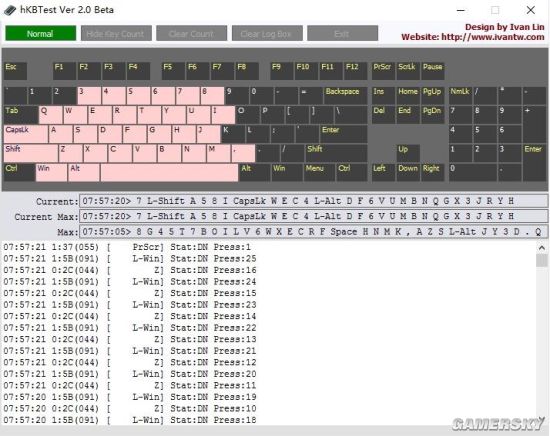550x436 pixels.
Task: Click the L-Win Press:18 log line
Action: [130, 420]
